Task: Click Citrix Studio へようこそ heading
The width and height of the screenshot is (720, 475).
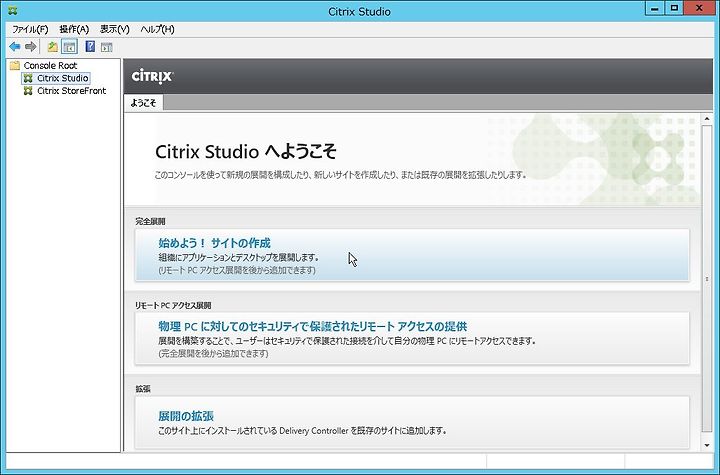Action: (x=246, y=152)
